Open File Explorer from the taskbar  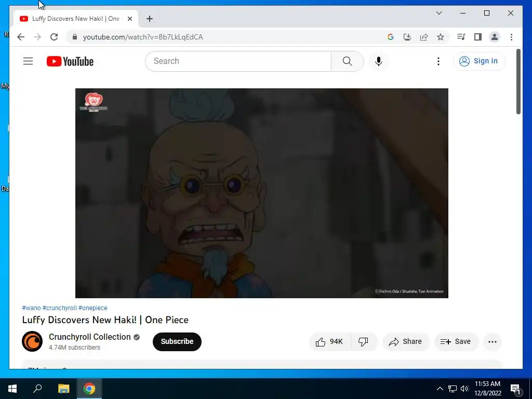click(63, 389)
